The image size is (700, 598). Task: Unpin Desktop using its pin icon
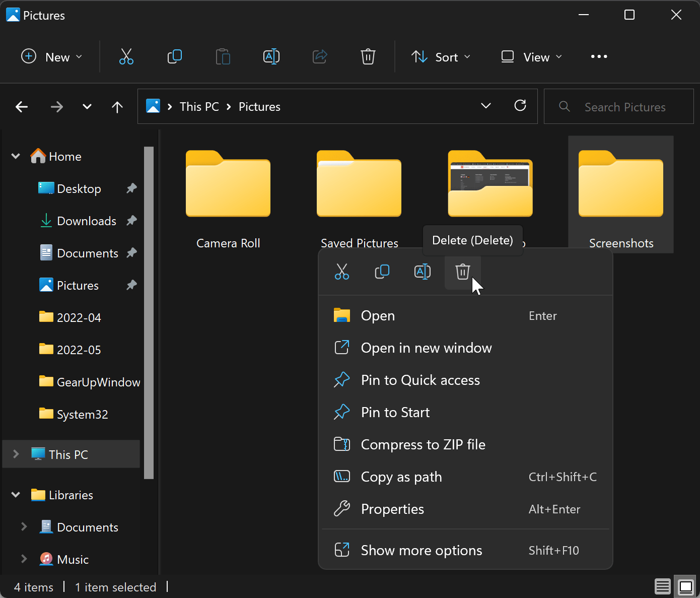click(131, 188)
